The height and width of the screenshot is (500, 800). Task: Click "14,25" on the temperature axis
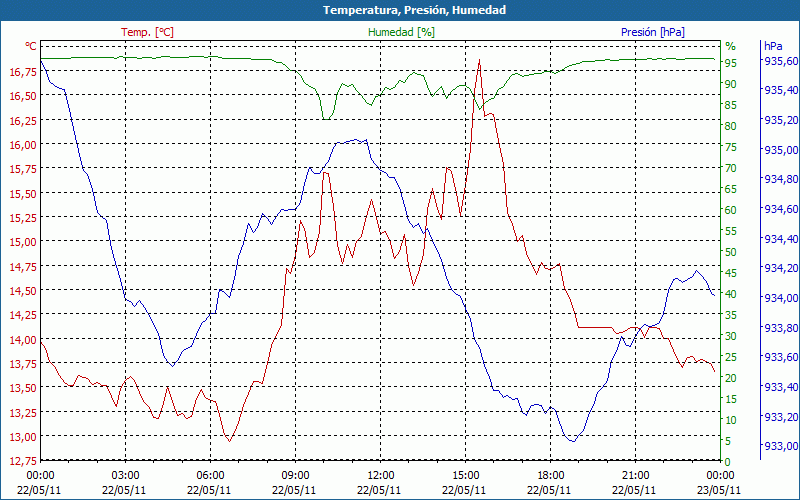[23, 315]
